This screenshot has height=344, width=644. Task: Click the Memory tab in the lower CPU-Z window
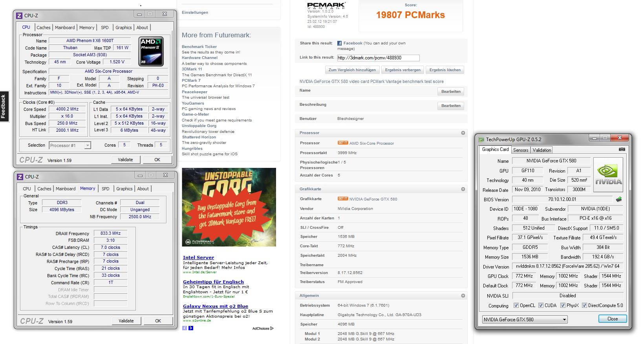click(x=88, y=188)
